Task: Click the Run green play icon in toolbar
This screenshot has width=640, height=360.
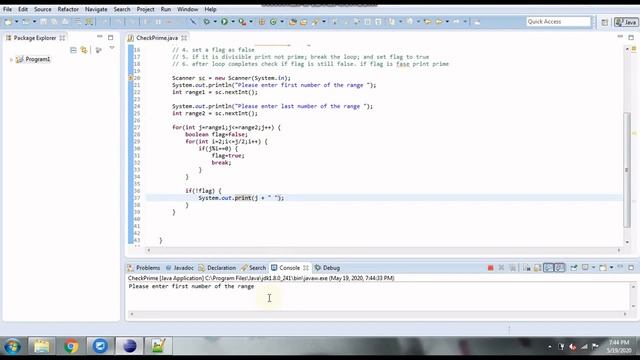Action: click(x=224, y=22)
